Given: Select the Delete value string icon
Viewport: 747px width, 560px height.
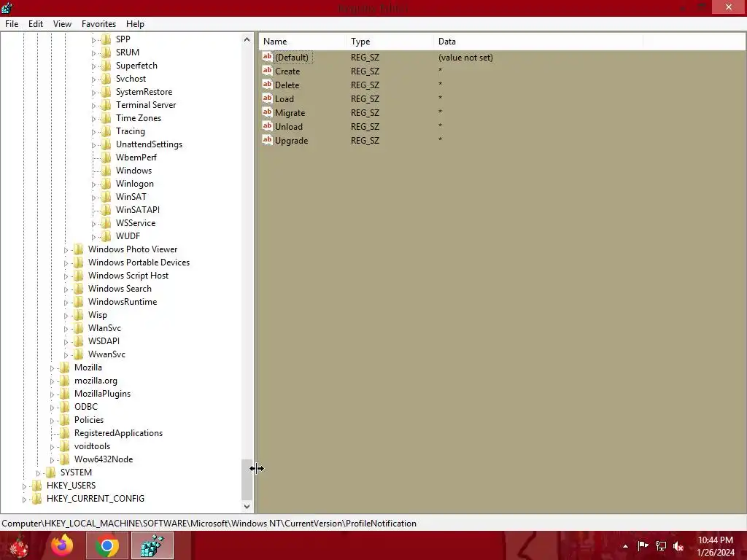Looking at the screenshot, I should [x=267, y=85].
